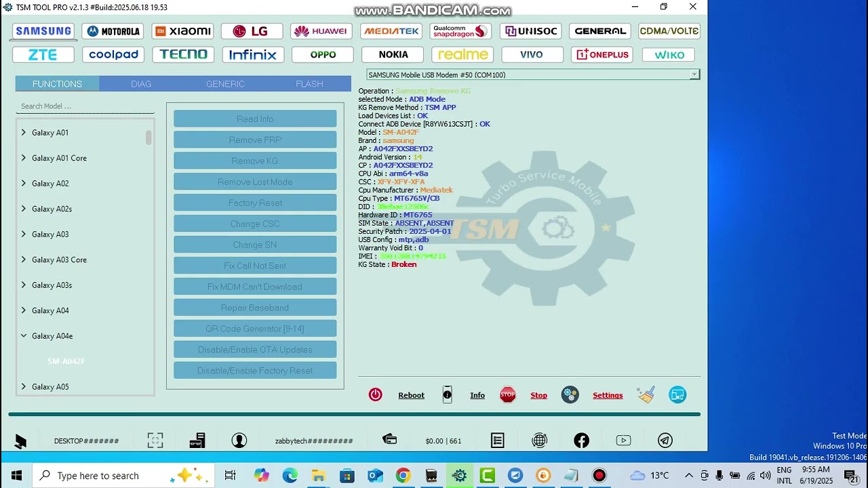Select the LG brand button
This screenshot has height=488, width=868.
point(252,31)
